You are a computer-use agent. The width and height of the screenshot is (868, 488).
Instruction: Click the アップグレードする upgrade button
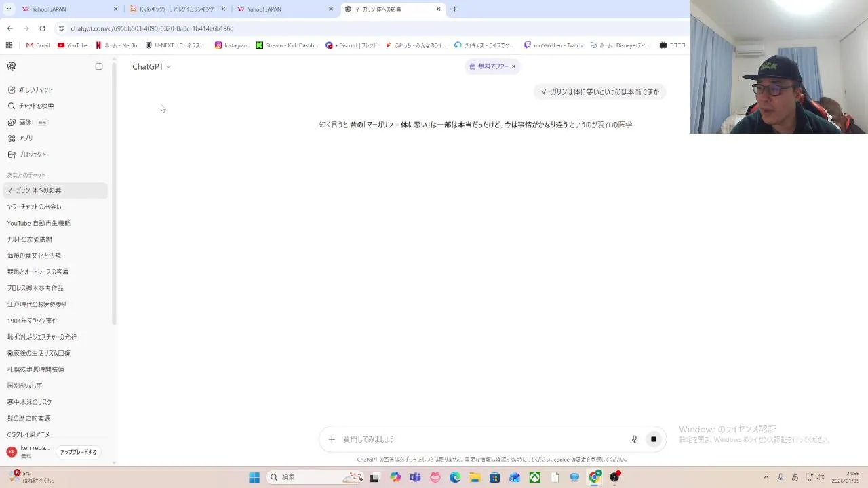[x=79, y=452]
